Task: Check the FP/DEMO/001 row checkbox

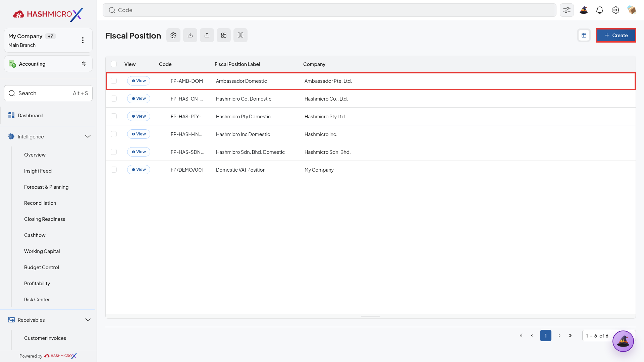Action: tap(114, 170)
